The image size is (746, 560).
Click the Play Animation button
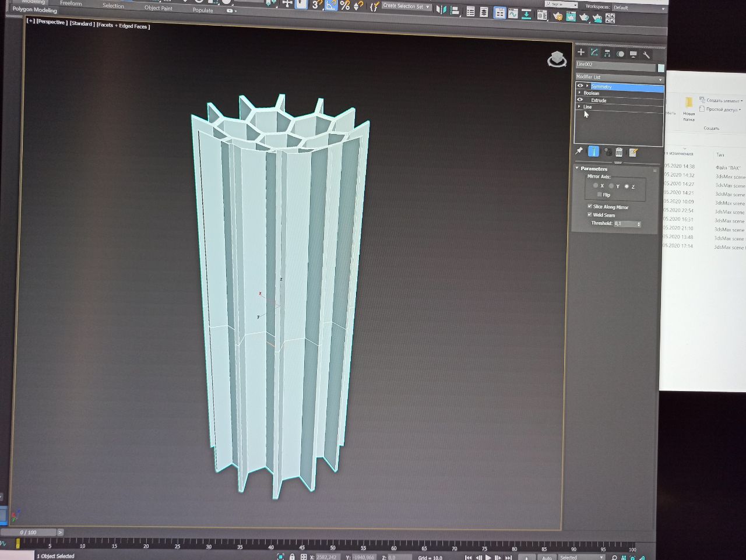pos(488,558)
